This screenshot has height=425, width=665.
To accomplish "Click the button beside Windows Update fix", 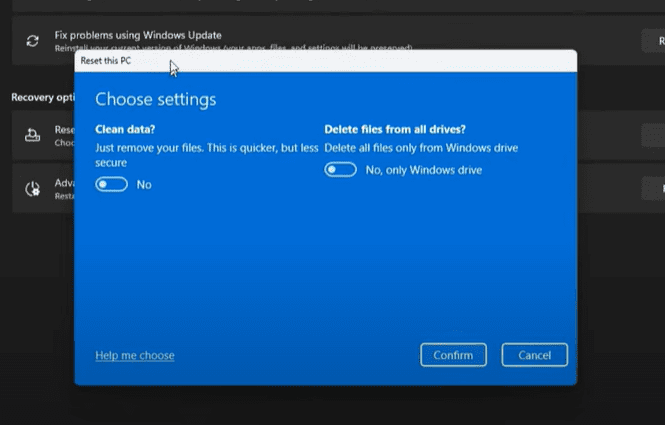I will pyautogui.click(x=652, y=40).
